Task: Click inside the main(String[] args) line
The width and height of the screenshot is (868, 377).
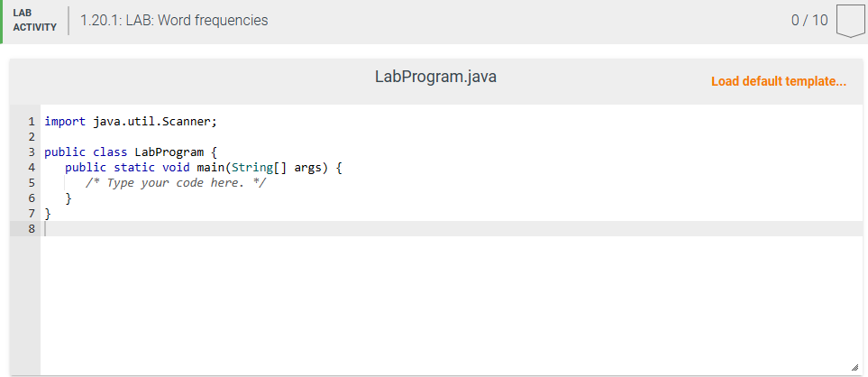Action: point(204,168)
